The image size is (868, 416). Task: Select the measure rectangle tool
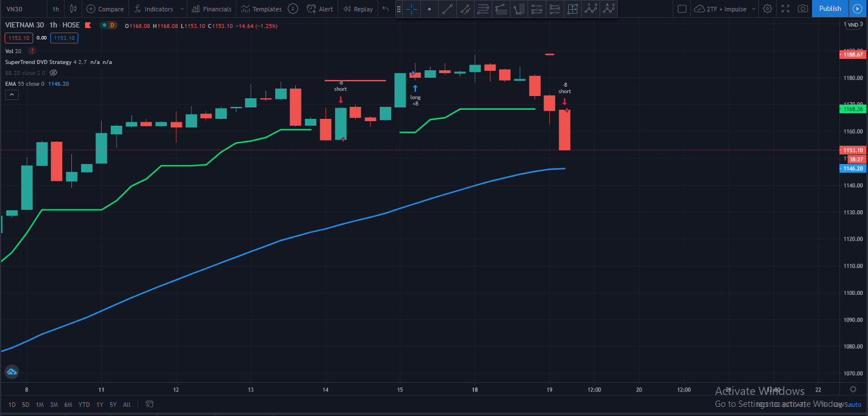572,9
